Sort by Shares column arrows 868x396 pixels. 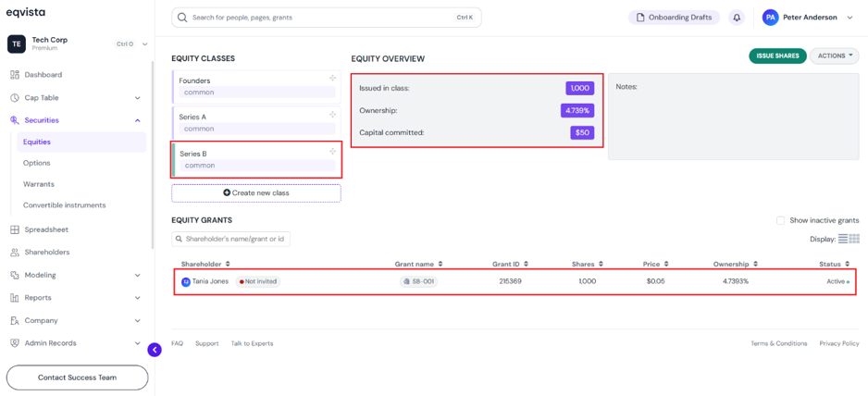(601, 265)
